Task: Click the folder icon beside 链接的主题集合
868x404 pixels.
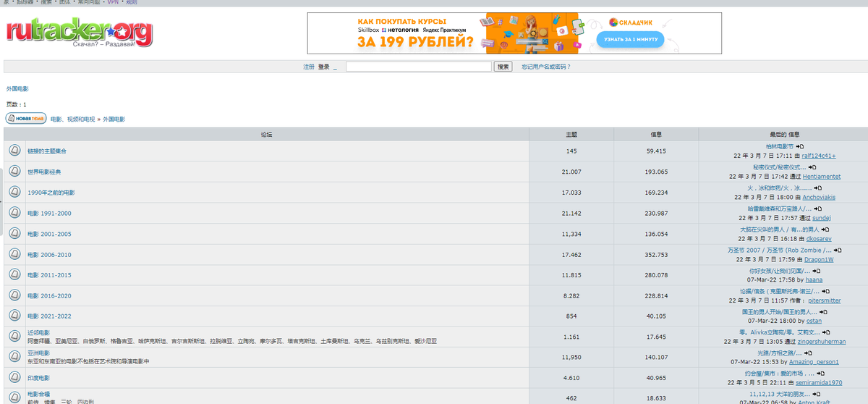Action: pyautogui.click(x=14, y=151)
